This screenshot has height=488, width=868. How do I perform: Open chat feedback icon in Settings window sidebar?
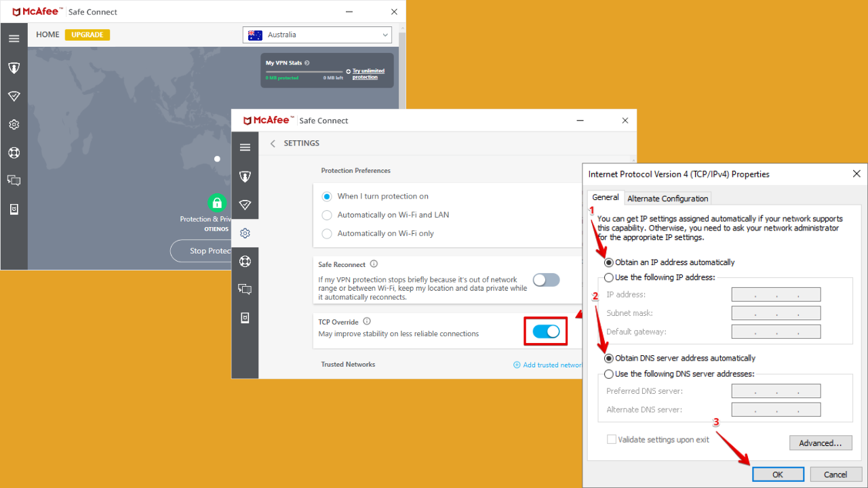245,289
